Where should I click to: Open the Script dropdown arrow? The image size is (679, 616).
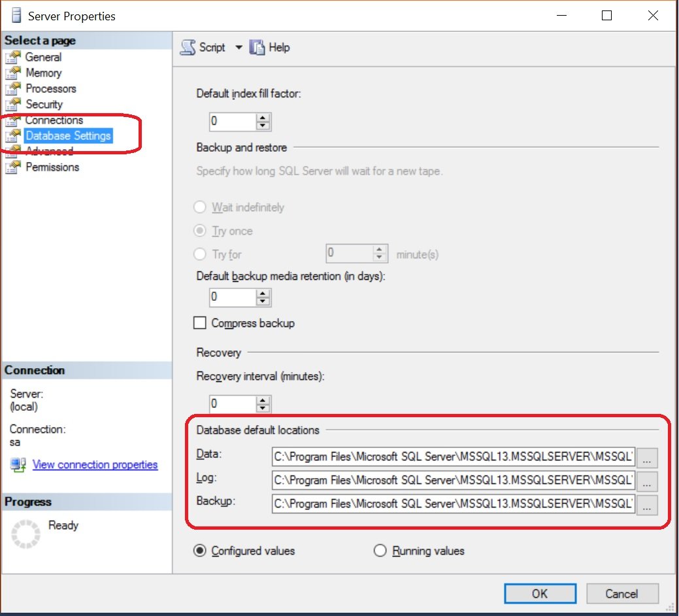(x=239, y=47)
